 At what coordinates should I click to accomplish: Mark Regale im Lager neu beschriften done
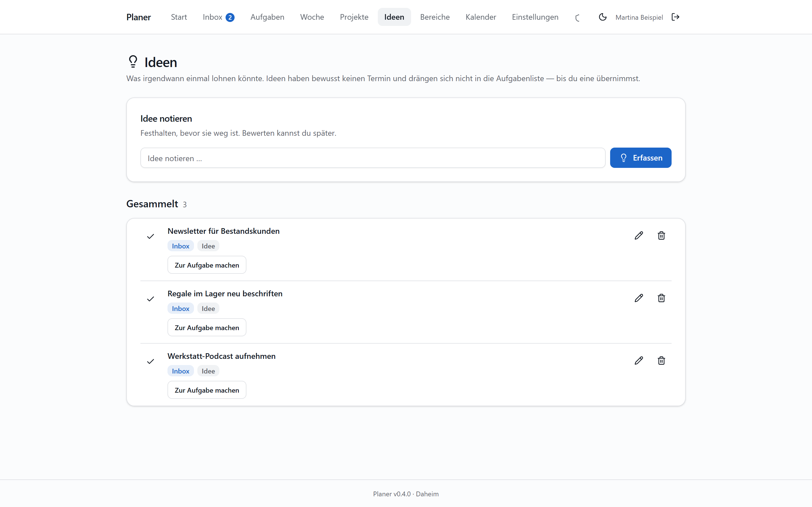click(x=150, y=299)
